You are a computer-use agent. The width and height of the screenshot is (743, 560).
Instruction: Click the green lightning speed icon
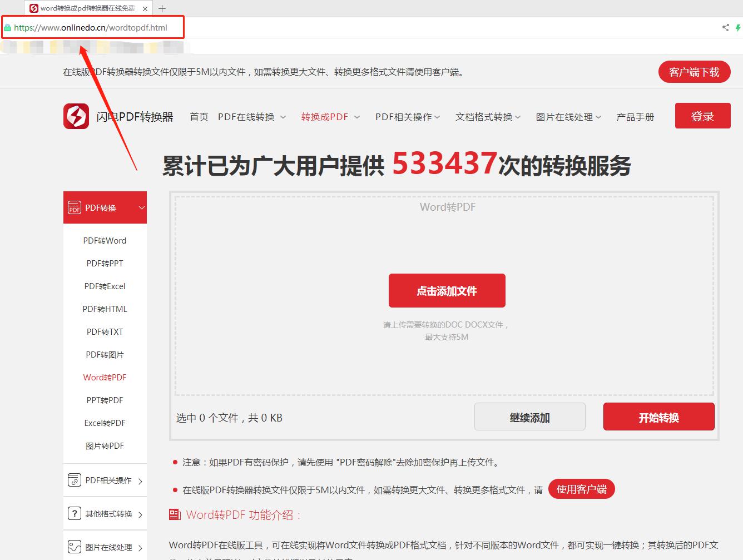739,27
